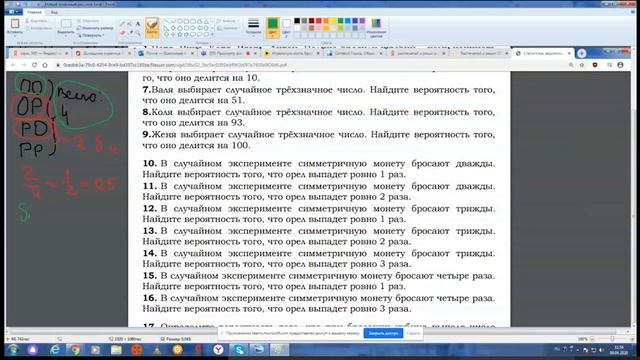640x360 pixels.
Task: Expand the shapes gallery scroll arrow
Action: pos(212,35)
